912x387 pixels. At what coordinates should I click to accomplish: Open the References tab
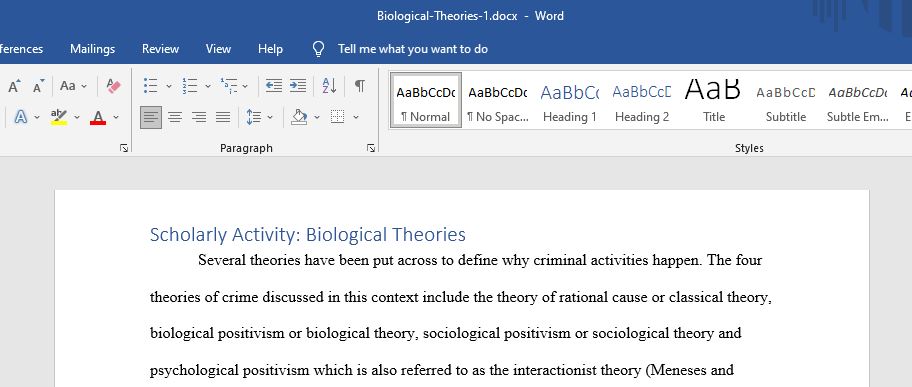tap(22, 49)
